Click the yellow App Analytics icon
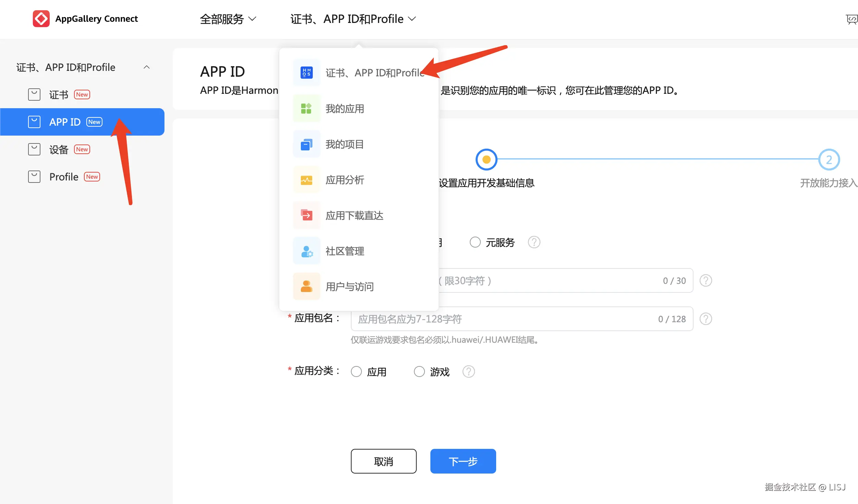The width and height of the screenshot is (858, 504). click(x=306, y=180)
